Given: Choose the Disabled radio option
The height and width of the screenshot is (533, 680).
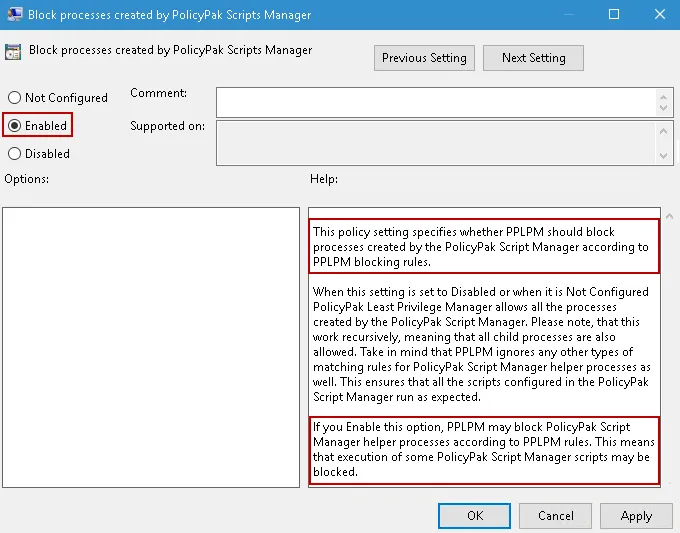Looking at the screenshot, I should 14,154.
